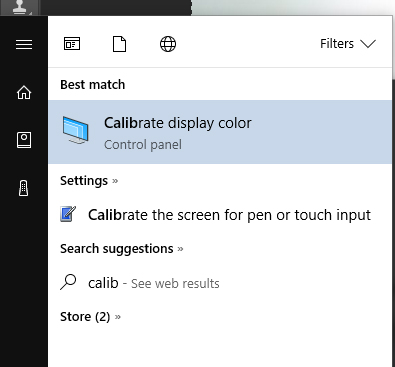The image size is (395, 367).
Task: Filter results by Web globe icon
Action: (168, 44)
